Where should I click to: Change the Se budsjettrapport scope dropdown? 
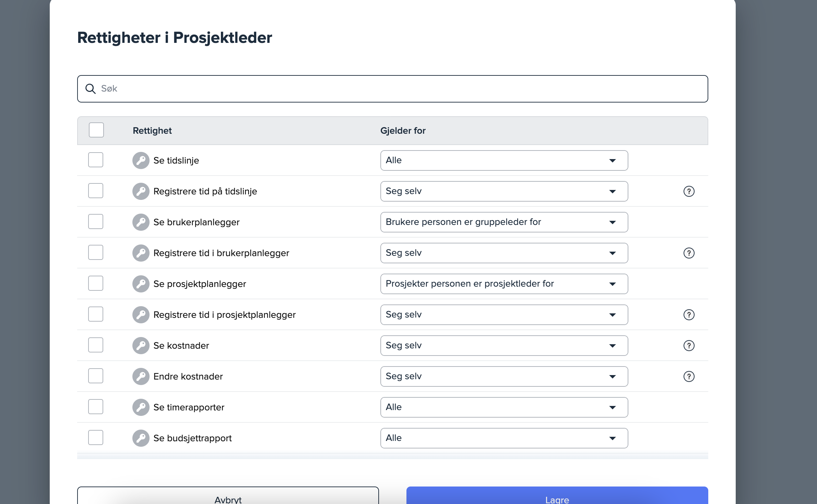click(x=504, y=438)
